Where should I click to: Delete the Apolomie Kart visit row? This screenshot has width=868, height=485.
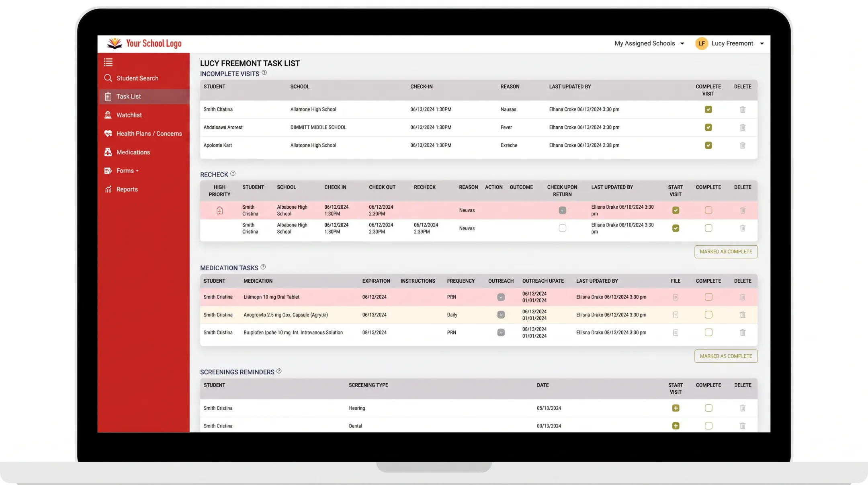tap(743, 145)
